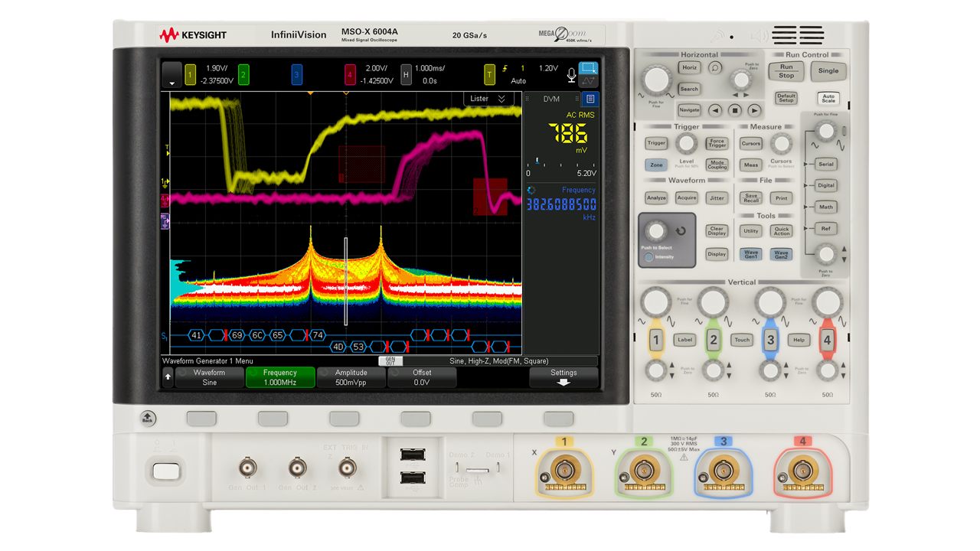Tap the red channel 4 on-screen badge
Viewport: 980px width, 551px height.
(350, 74)
